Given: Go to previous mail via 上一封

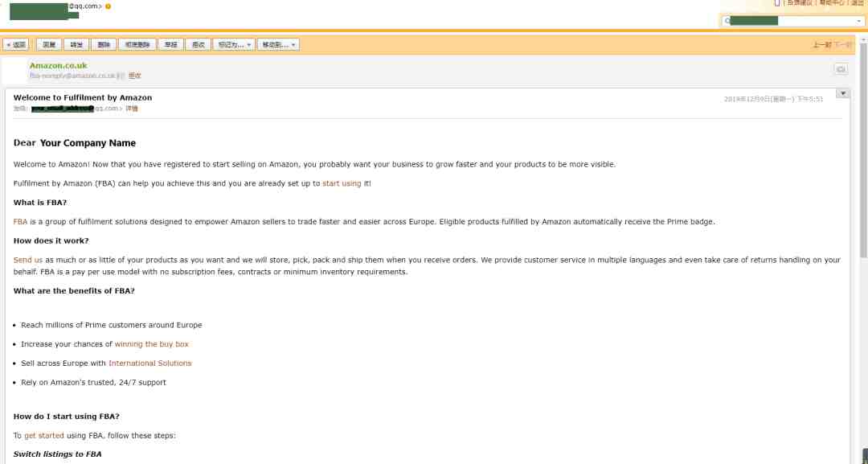Looking at the screenshot, I should [x=822, y=45].
